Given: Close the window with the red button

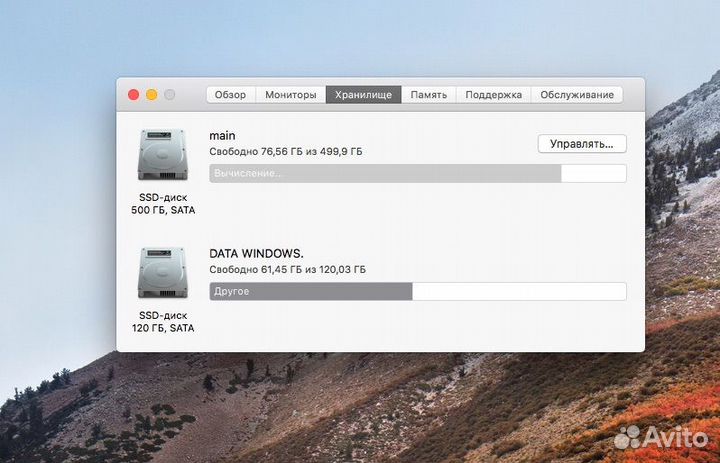Looking at the screenshot, I should pyautogui.click(x=134, y=95).
